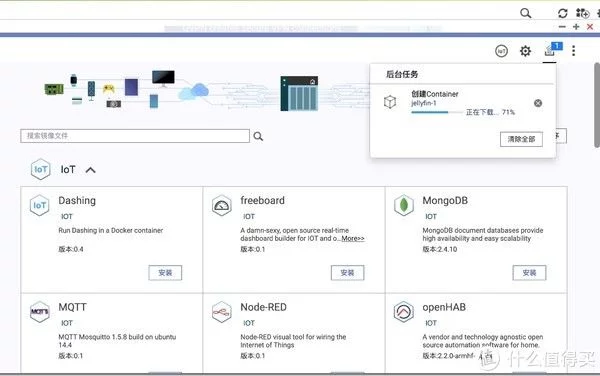Click the Dashing title text
Viewport: 600px width, 376px height.
77,201
